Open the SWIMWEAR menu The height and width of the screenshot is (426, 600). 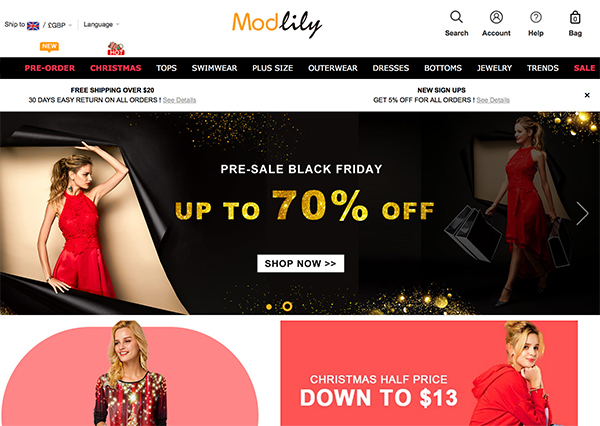coord(214,68)
